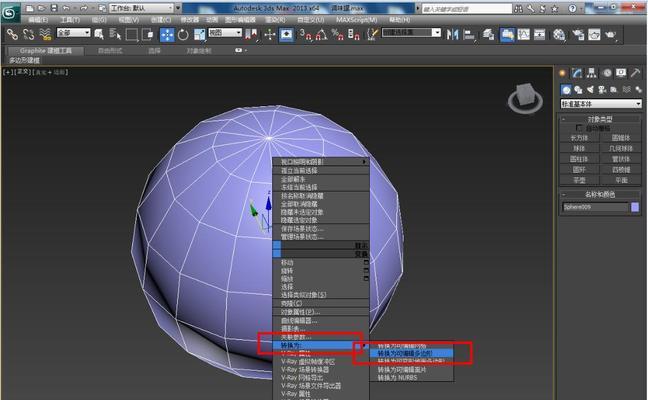Select the Cameras category icon in Create panel
Viewport: 648px width, 400px height.
coord(602,89)
